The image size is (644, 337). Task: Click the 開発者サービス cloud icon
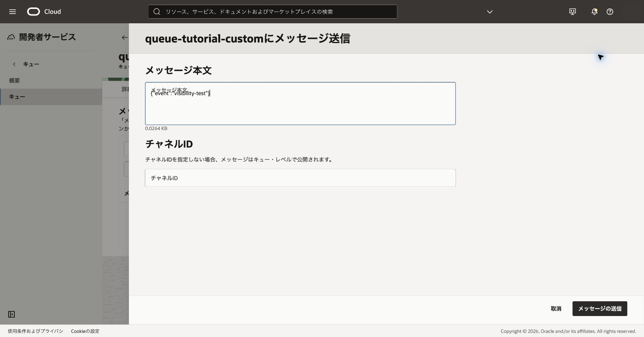[x=11, y=37]
